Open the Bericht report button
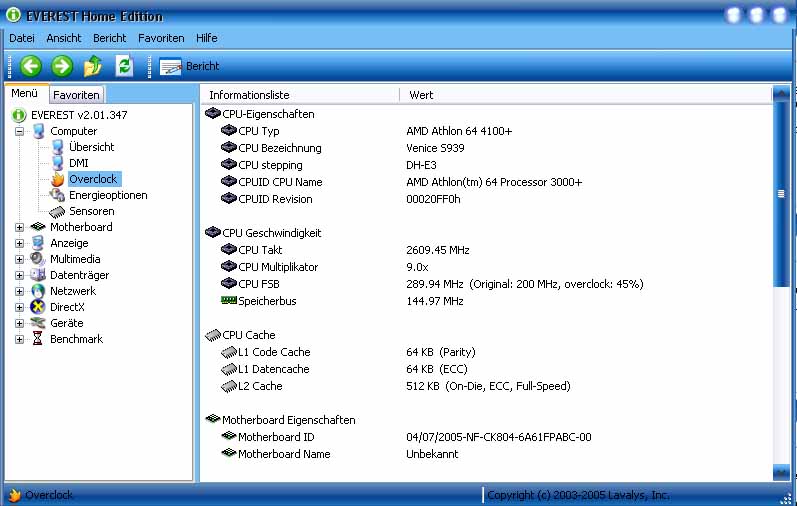This screenshot has width=797, height=506. 189,67
